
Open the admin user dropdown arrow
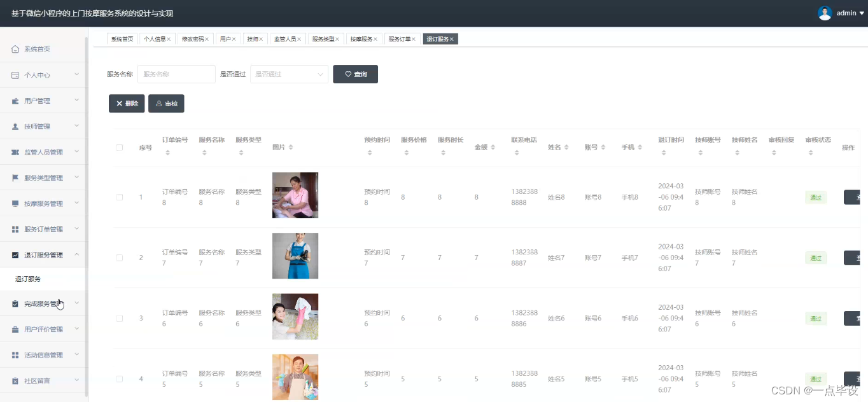click(862, 13)
